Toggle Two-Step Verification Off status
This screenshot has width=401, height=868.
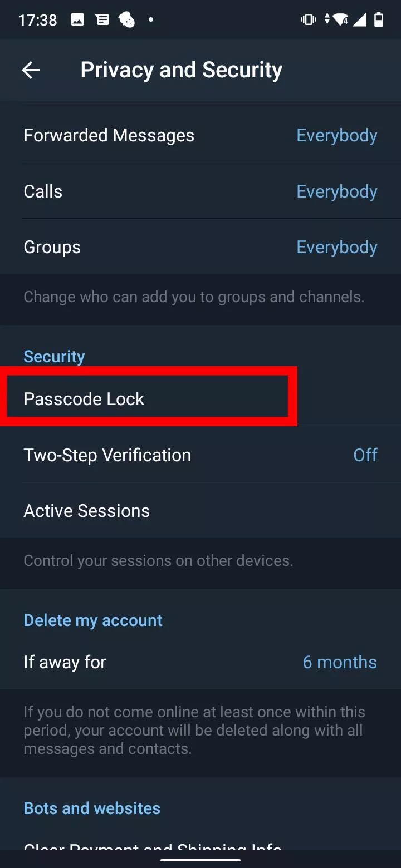point(365,455)
